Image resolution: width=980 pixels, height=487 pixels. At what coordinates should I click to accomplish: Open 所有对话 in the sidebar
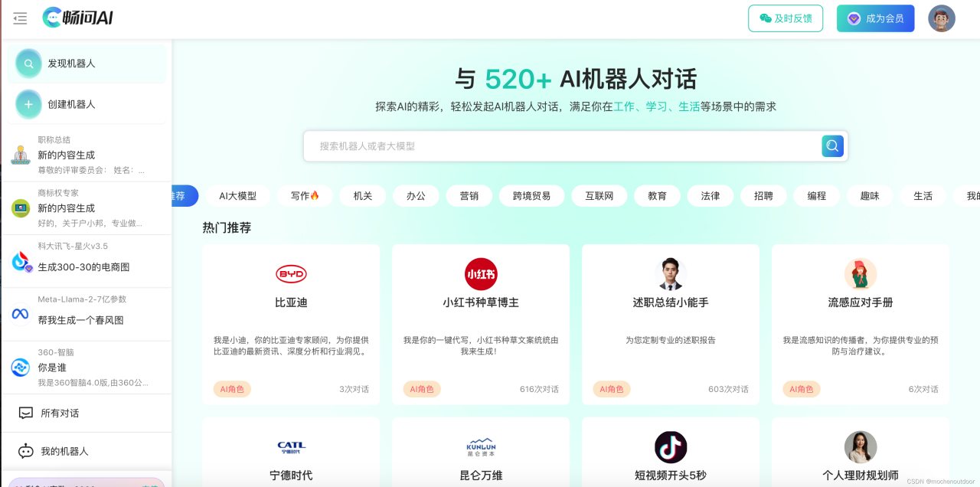click(x=86, y=413)
